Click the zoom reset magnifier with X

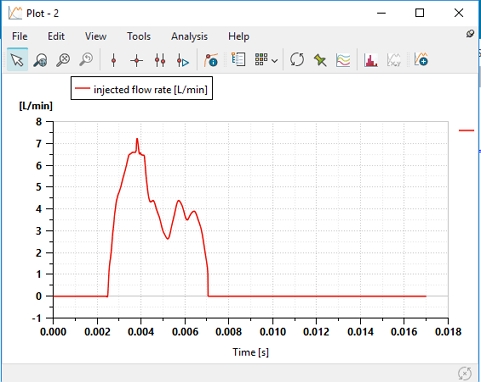pyautogui.click(x=63, y=60)
